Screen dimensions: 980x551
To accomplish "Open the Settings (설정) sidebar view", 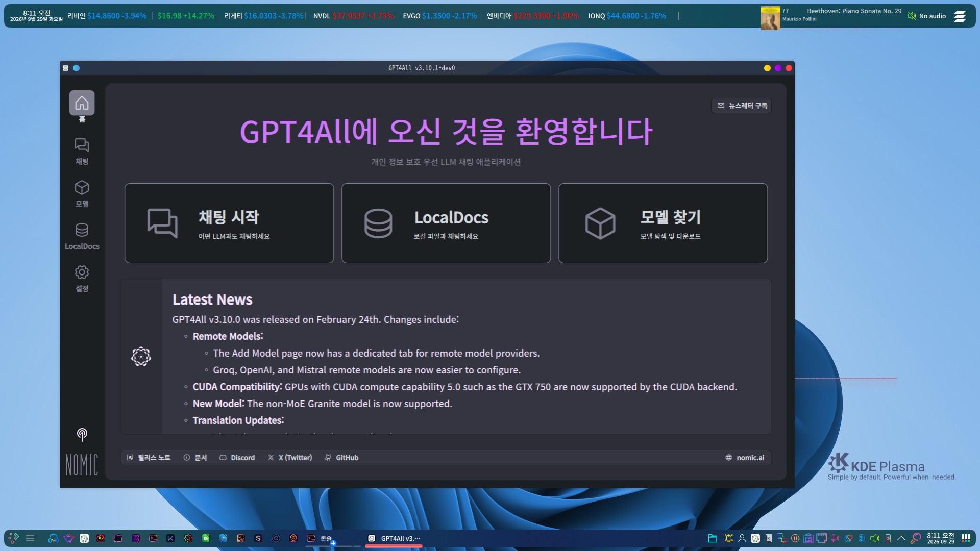I will pos(82,279).
